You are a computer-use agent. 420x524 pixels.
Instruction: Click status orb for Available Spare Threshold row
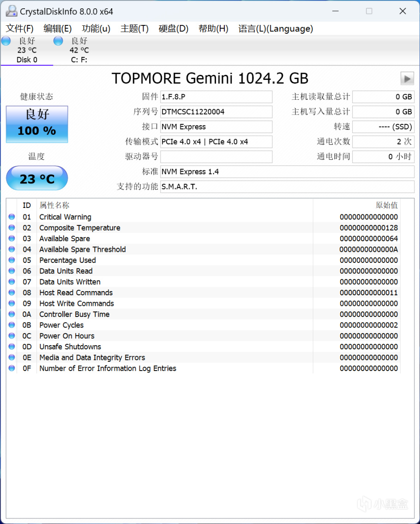pos(12,250)
